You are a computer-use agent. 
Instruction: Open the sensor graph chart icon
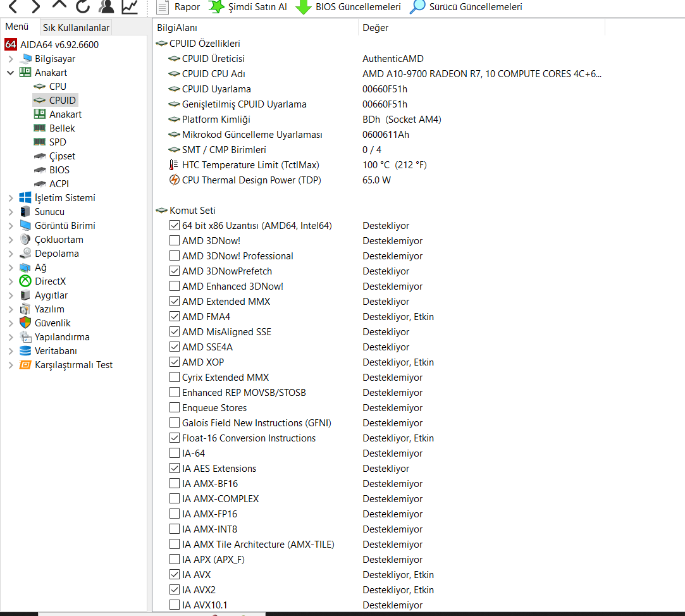[x=130, y=6]
